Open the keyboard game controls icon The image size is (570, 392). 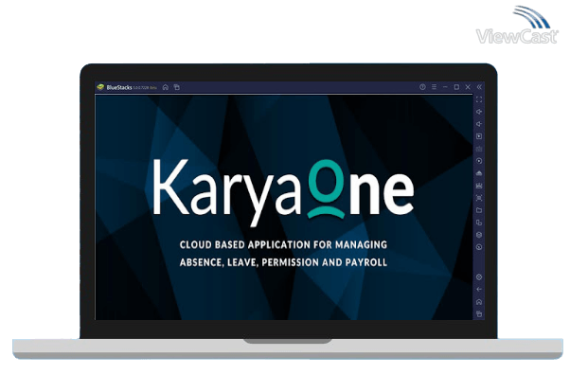[x=479, y=149]
